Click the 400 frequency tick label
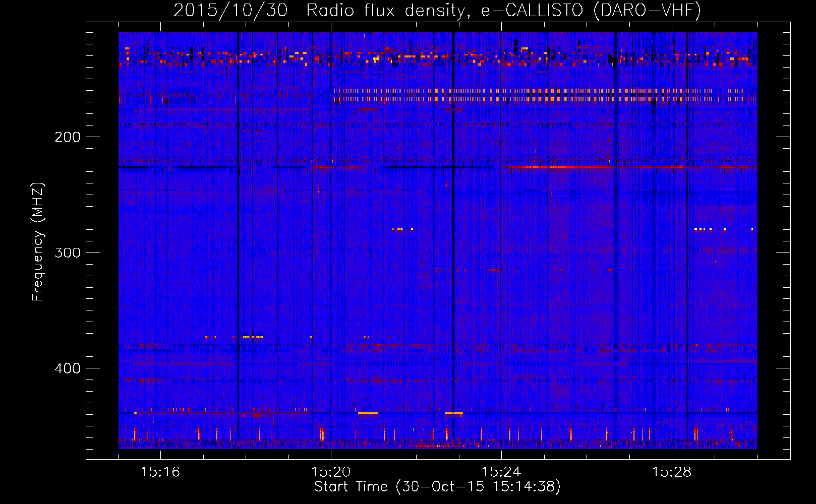Screen dimensions: 816x504 68,368
